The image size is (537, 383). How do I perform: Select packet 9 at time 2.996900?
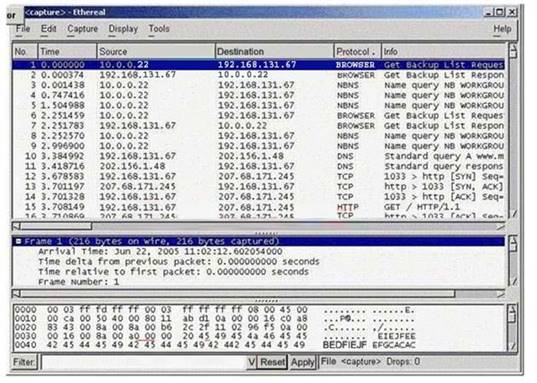point(259,146)
